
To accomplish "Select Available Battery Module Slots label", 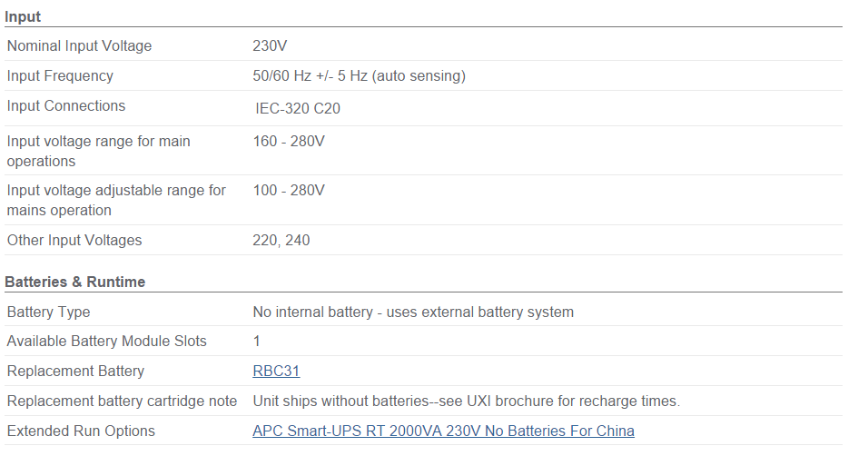I will click(106, 341).
